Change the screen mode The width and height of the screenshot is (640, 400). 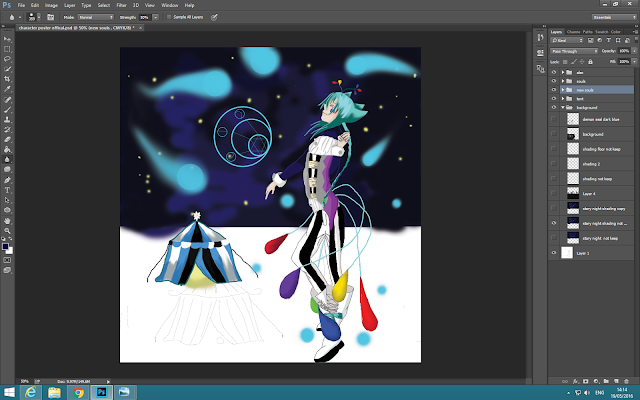[x=7, y=270]
